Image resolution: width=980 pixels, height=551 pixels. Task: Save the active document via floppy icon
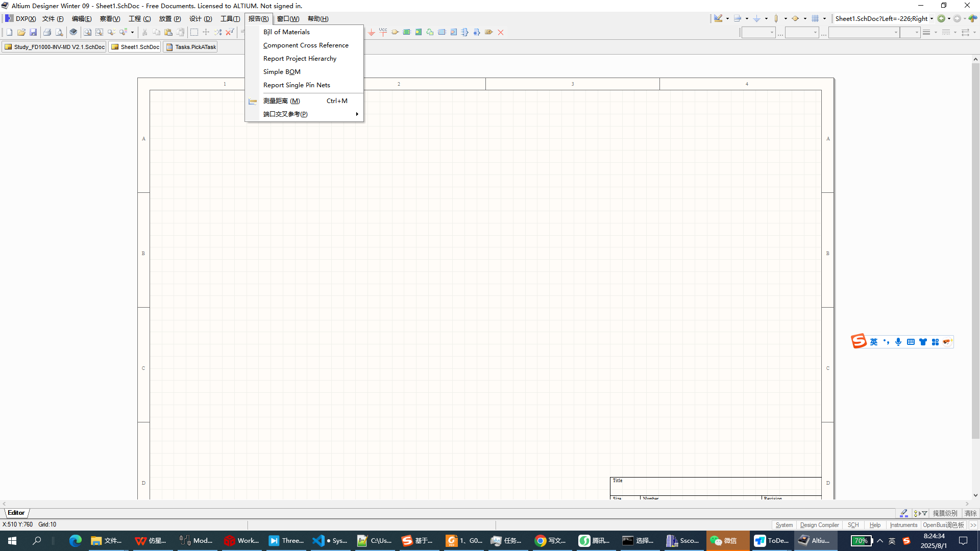coord(33,32)
